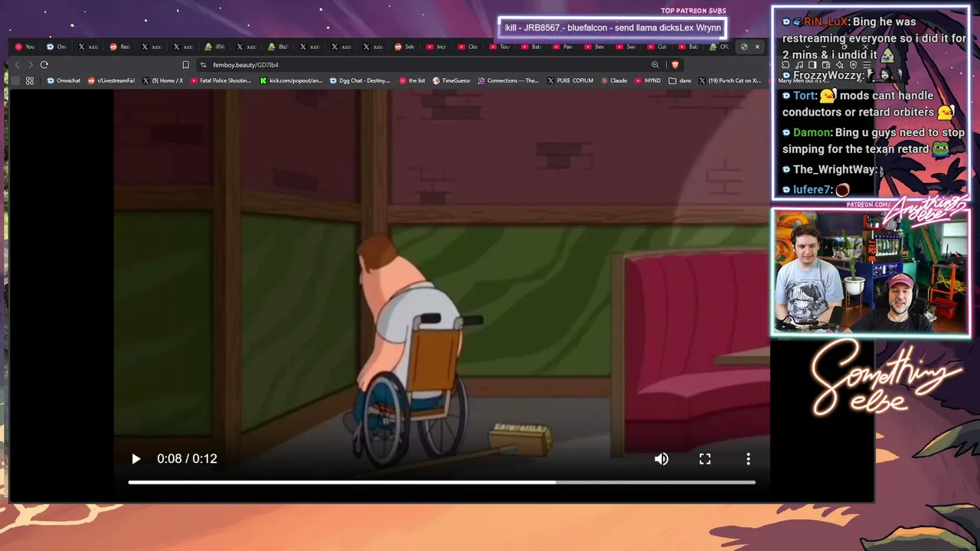This screenshot has width=980, height=551.
Task: Close the currently active browser tab
Action: click(x=757, y=47)
